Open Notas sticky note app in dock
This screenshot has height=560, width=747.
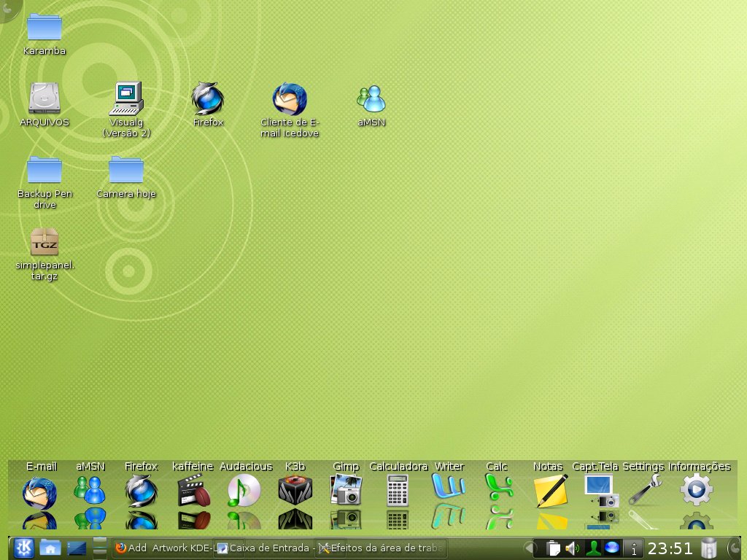coord(551,491)
